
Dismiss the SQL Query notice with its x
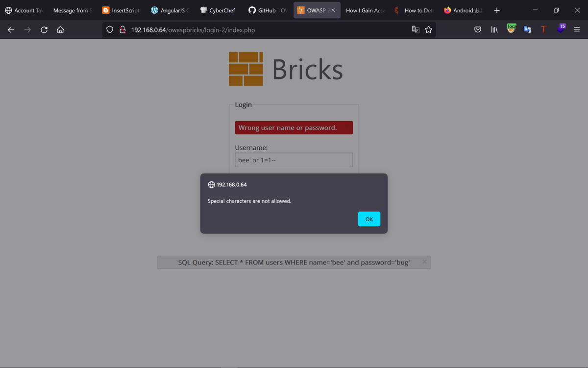pyautogui.click(x=424, y=262)
